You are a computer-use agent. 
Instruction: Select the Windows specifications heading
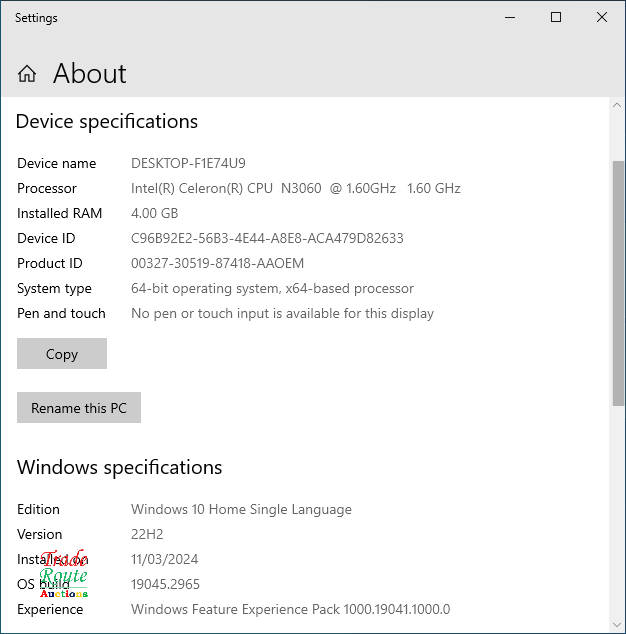(119, 468)
